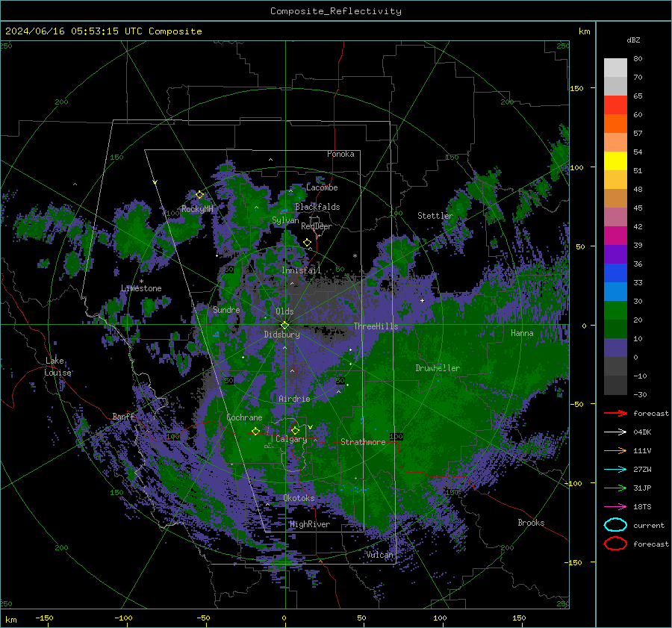Image resolution: width=672 pixels, height=628 pixels.
Task: Click the red forecast arrow in legend
Action: [x=615, y=413]
